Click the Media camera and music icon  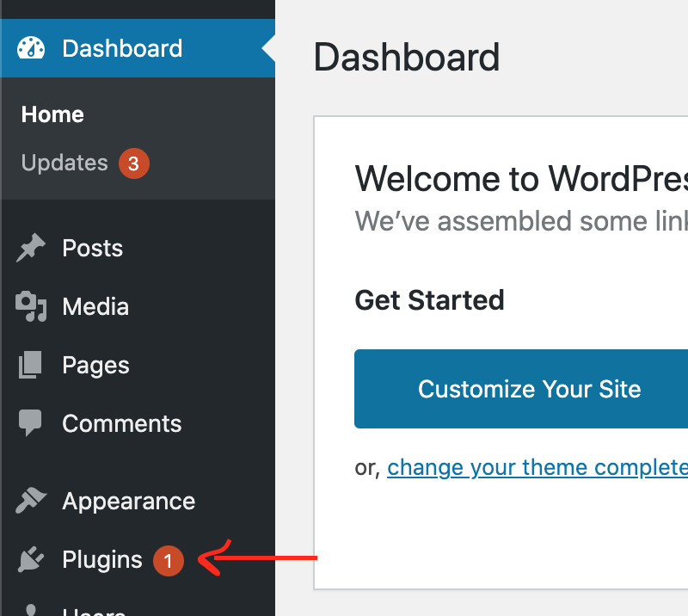coord(31,306)
